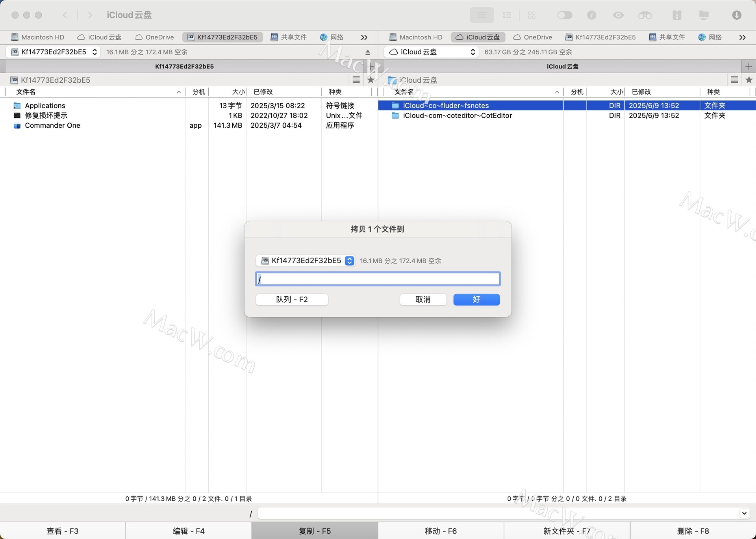Open command line history dropdown
This screenshot has height=539, width=756.
[x=744, y=513]
